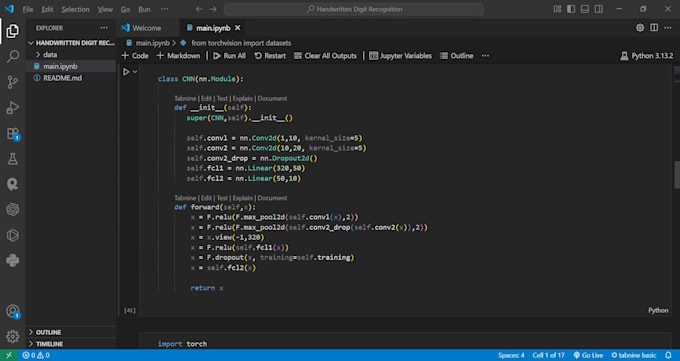Open editor more actions ellipsis

pyautogui.click(x=667, y=28)
